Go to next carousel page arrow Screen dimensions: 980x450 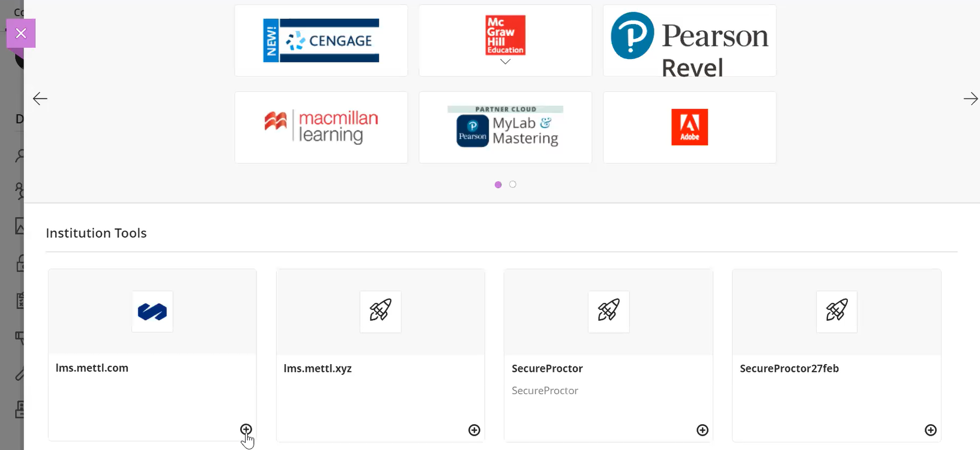[x=970, y=99]
